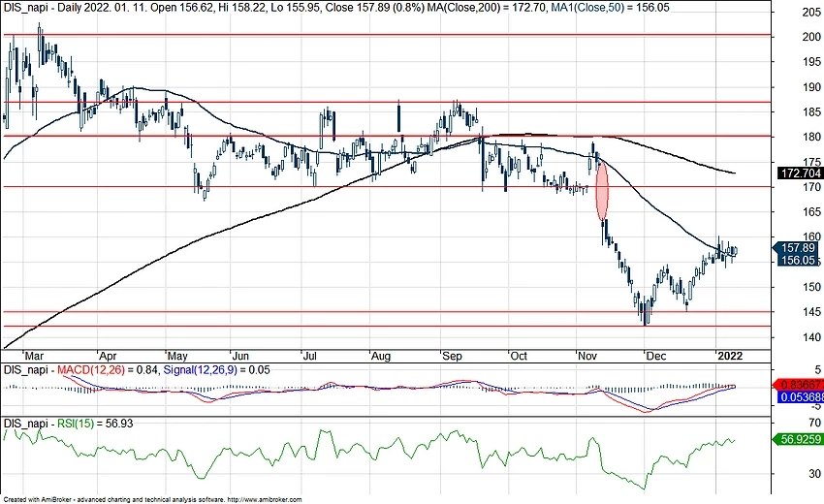Click the 156.05 MA50 value tag
The image size is (824, 504).
coord(800,260)
